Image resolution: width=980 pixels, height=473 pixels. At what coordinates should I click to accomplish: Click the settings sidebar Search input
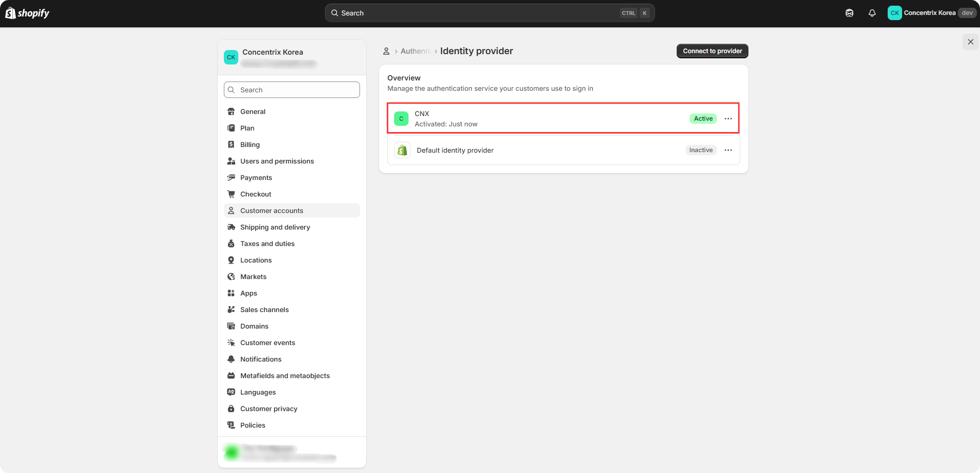pos(292,90)
